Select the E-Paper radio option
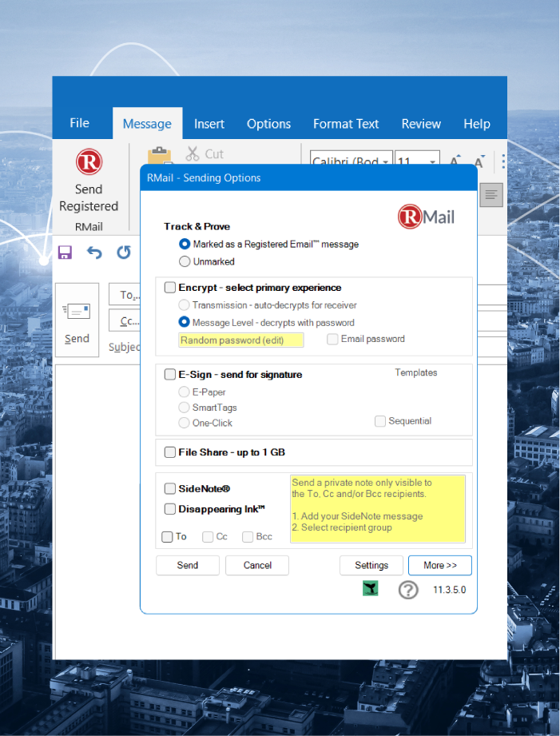 [x=184, y=392]
